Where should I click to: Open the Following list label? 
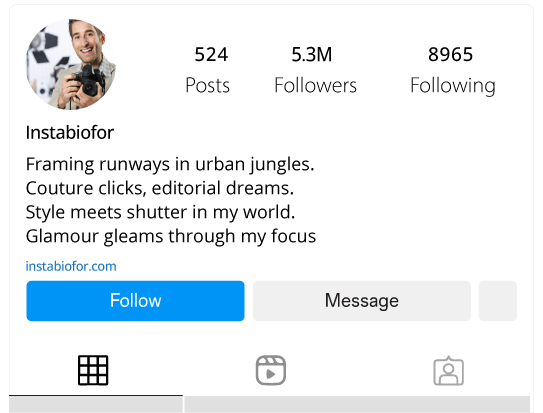453,86
